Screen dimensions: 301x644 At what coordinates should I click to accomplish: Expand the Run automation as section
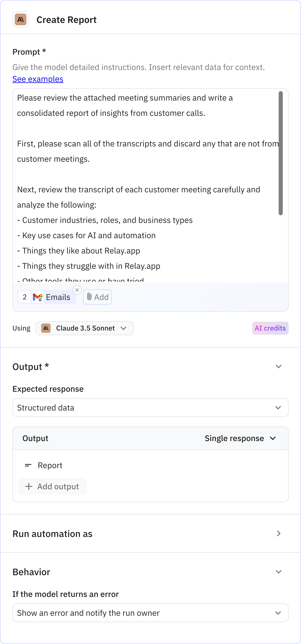(x=279, y=533)
